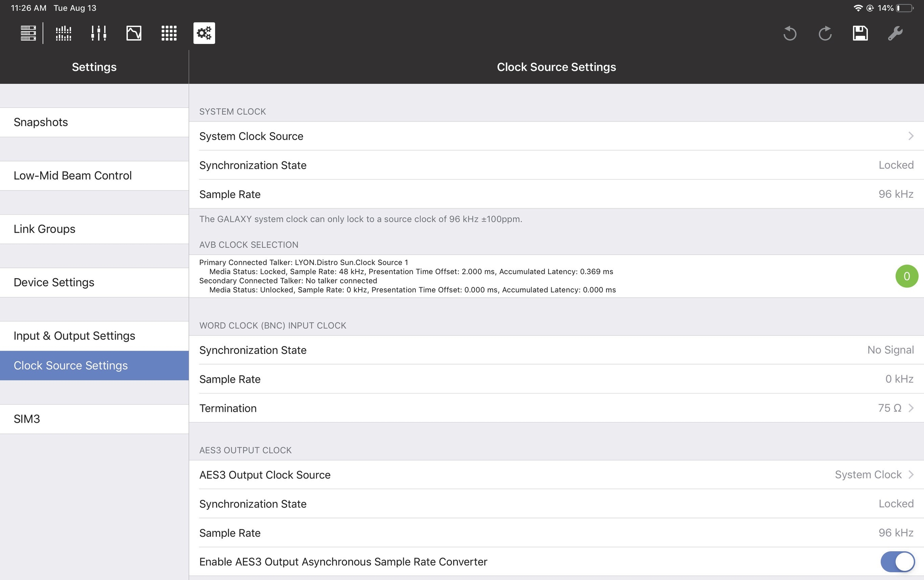Viewport: 924px width, 580px height.
Task: Click the green AVB clock indicator circle
Action: 906,276
